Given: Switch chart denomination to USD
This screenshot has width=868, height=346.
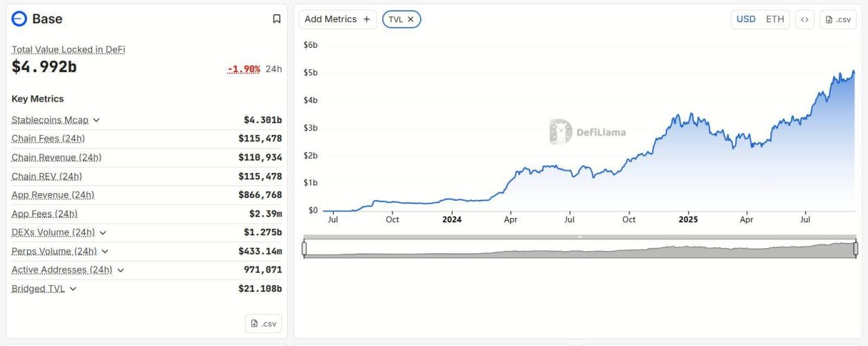Looking at the screenshot, I should (x=745, y=19).
